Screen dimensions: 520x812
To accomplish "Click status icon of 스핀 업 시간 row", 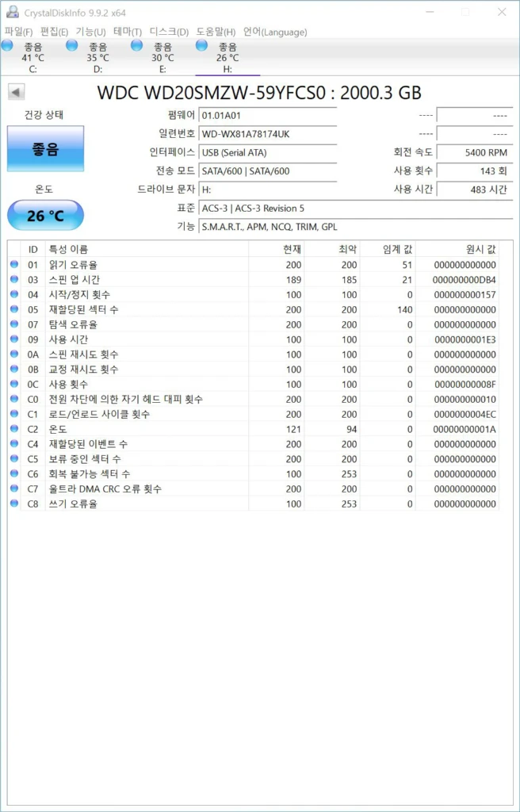I will 13,280.
